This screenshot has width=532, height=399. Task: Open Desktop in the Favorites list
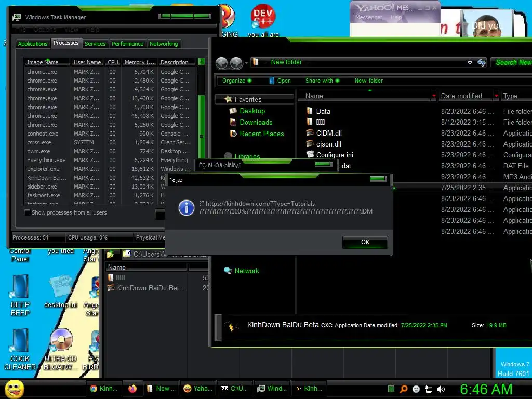(x=252, y=111)
